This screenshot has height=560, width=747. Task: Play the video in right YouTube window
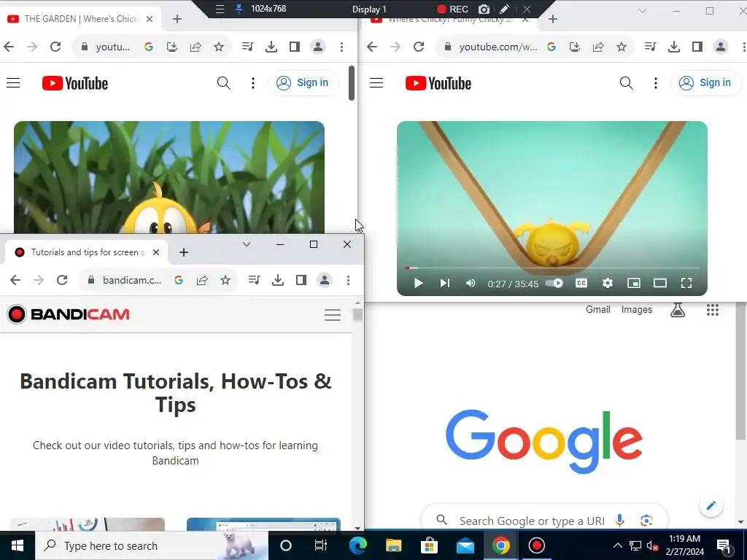(418, 284)
